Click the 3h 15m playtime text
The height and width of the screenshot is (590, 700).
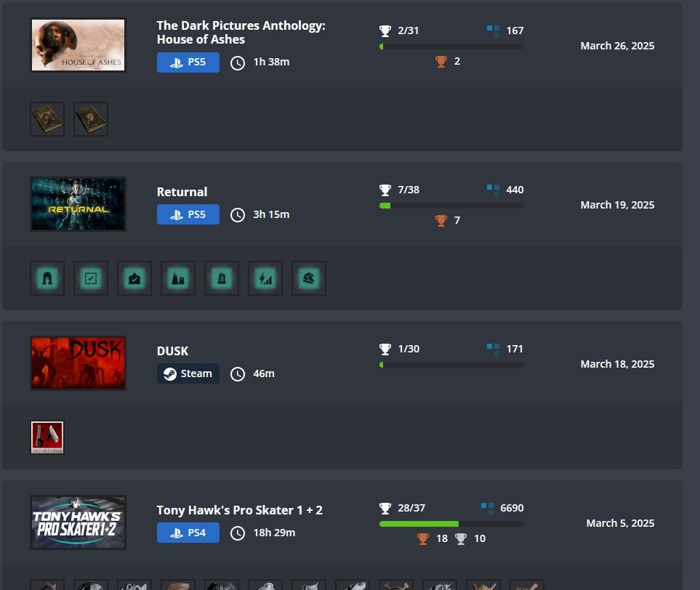coord(271,214)
